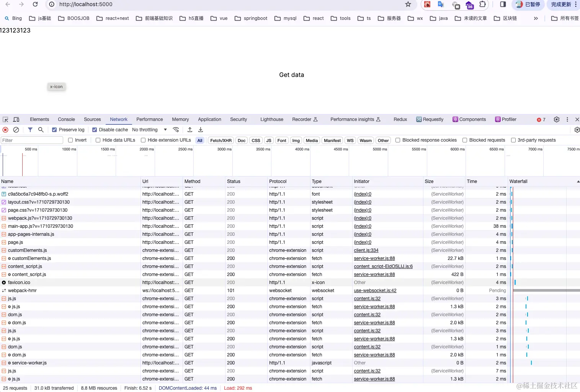The width and height of the screenshot is (580, 392).
Task: Switch to the Elements tab
Action: coord(39,119)
